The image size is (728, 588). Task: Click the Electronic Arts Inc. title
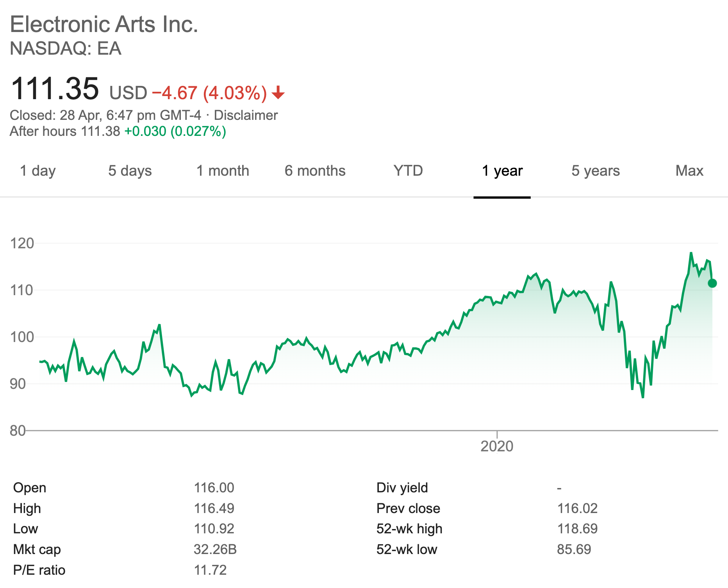pos(104,24)
